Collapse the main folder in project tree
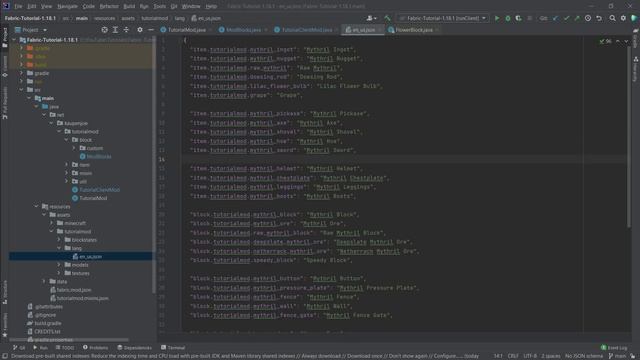The image size is (640, 360). 29,98
